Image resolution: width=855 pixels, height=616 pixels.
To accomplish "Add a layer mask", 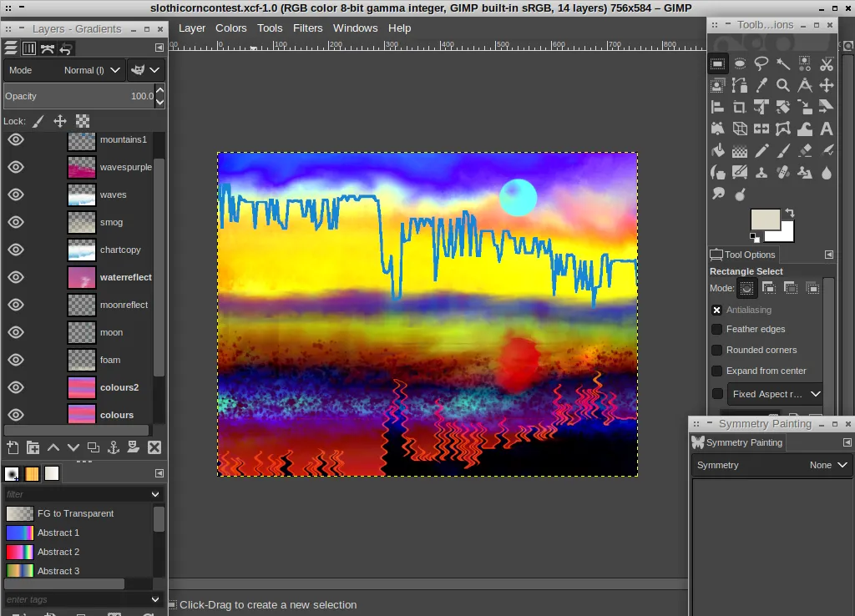I will click(x=134, y=447).
